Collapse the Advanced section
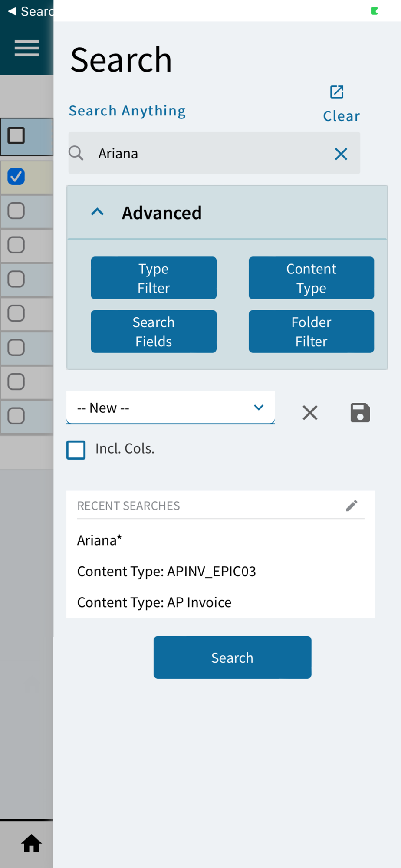The height and width of the screenshot is (868, 401). (98, 212)
